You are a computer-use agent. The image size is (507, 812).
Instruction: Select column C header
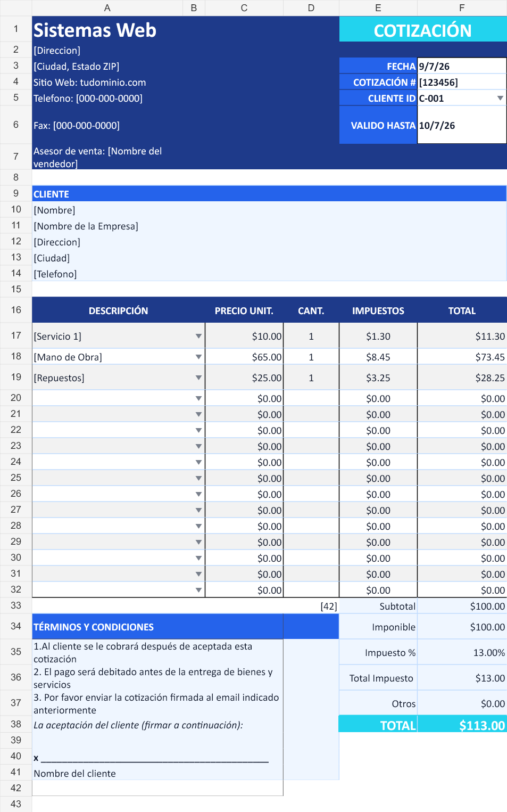[244, 7]
